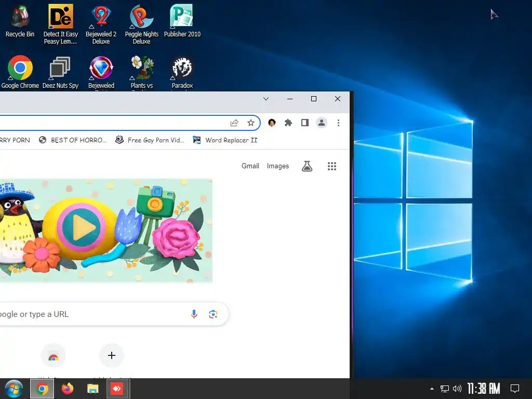
Task: Open Chrome's three-dot customize menu
Action: coord(338,123)
